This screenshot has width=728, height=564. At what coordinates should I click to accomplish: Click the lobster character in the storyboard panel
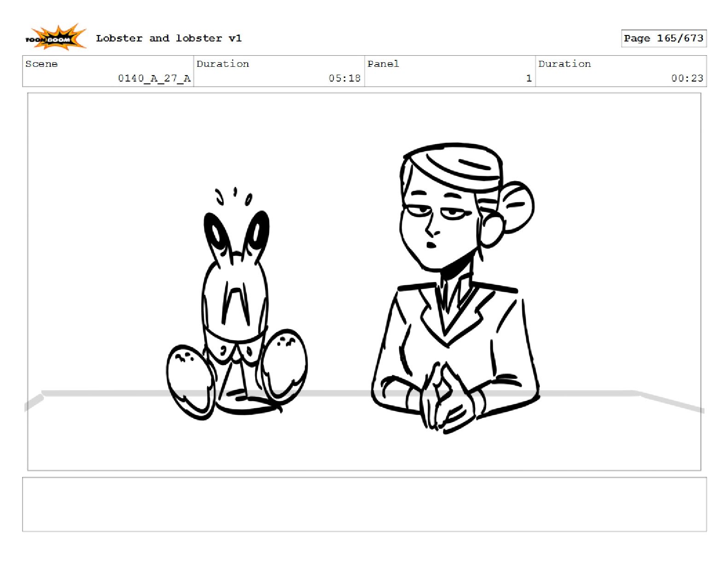(x=236, y=304)
